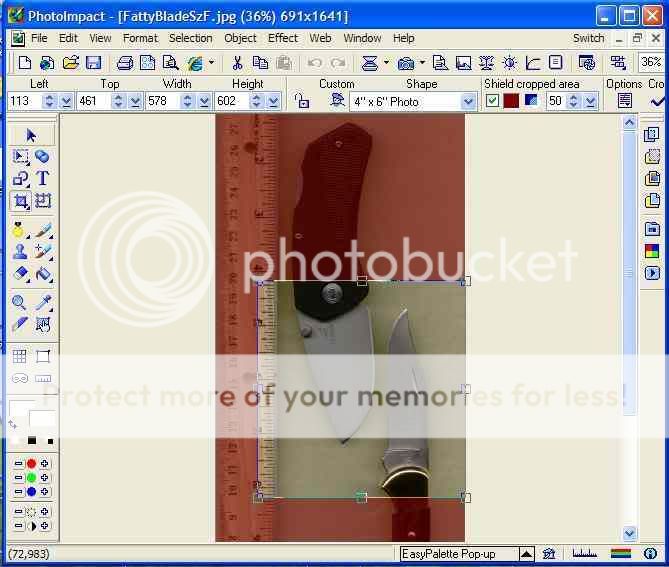The height and width of the screenshot is (567, 669).
Task: Toggle the lock aspect ratio icon
Action: point(302,101)
